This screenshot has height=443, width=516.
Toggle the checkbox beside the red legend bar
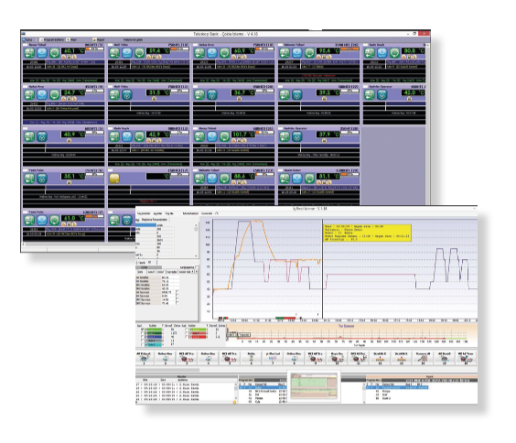187,337
